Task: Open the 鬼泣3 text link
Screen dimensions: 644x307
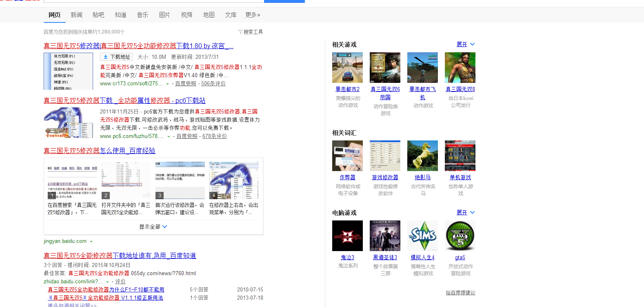Action: tap(348, 257)
